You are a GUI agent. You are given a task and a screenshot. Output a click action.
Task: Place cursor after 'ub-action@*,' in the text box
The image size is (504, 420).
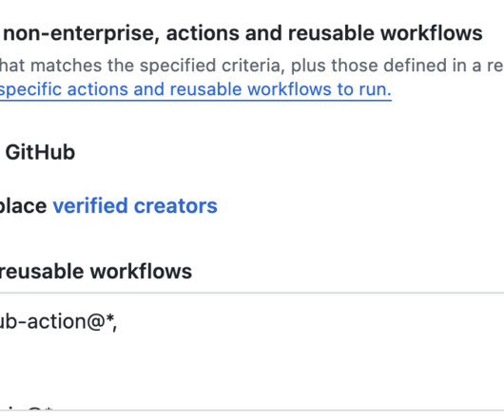[118, 322]
